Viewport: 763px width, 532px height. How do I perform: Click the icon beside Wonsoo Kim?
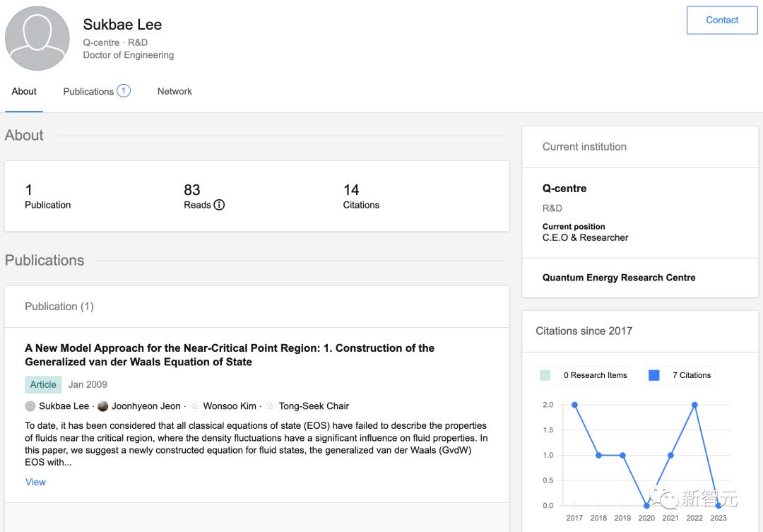pos(194,406)
